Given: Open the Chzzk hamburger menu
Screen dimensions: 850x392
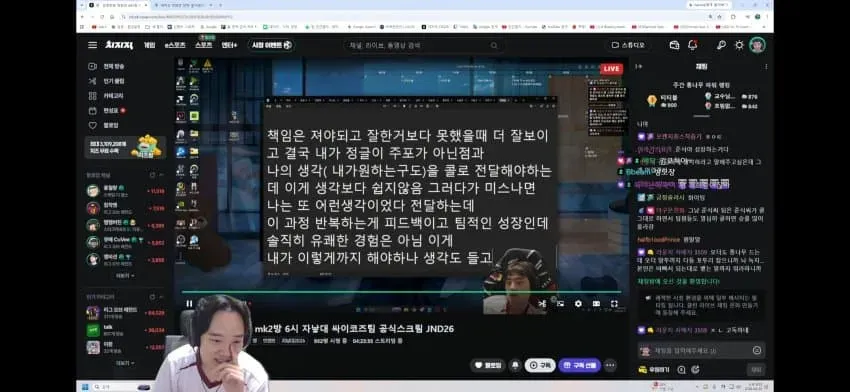Looking at the screenshot, I should [x=93, y=45].
